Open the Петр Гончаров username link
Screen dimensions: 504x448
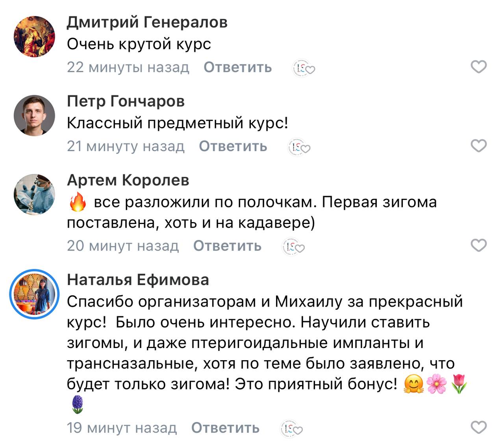(x=126, y=101)
